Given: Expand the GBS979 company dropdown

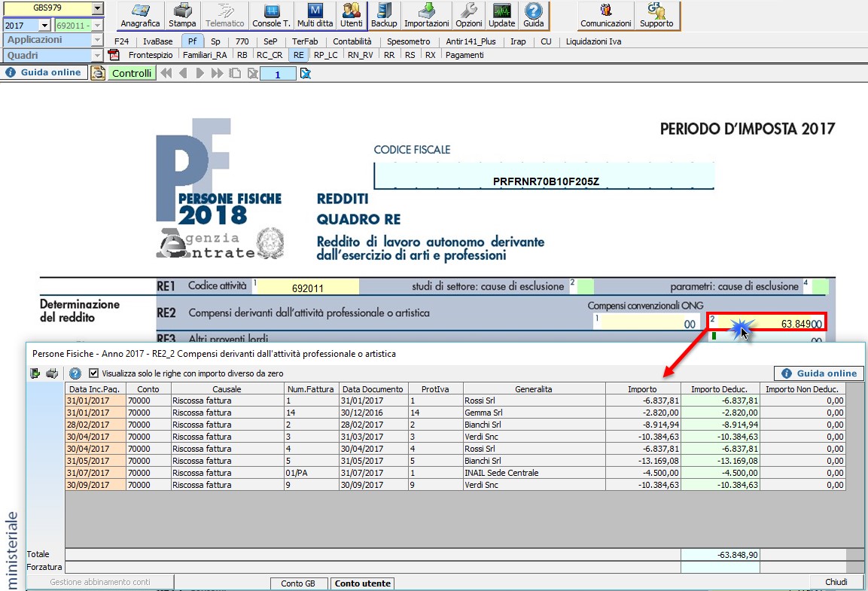Looking at the screenshot, I should (97, 8).
